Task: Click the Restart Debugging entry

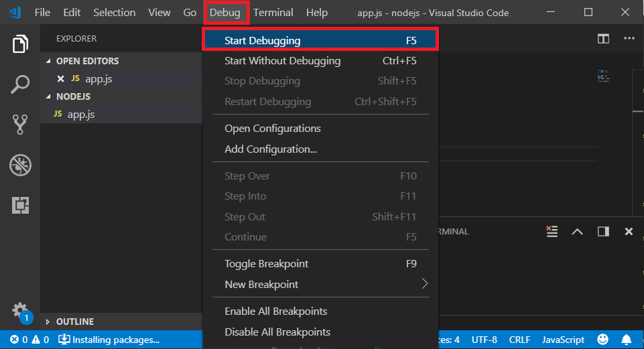Action: click(320, 101)
